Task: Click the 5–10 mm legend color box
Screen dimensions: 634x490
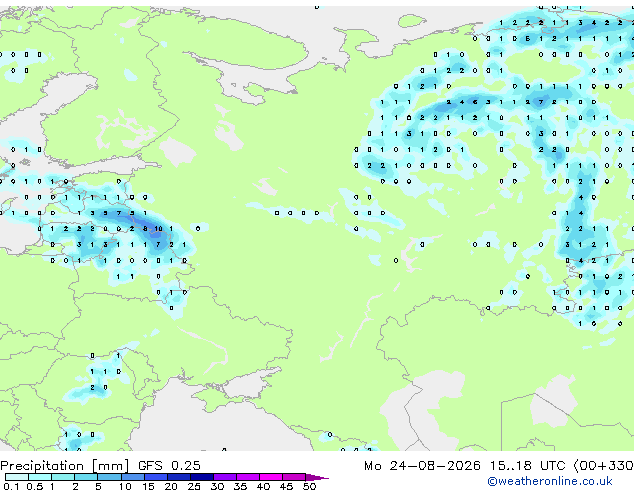Action: pos(110,477)
